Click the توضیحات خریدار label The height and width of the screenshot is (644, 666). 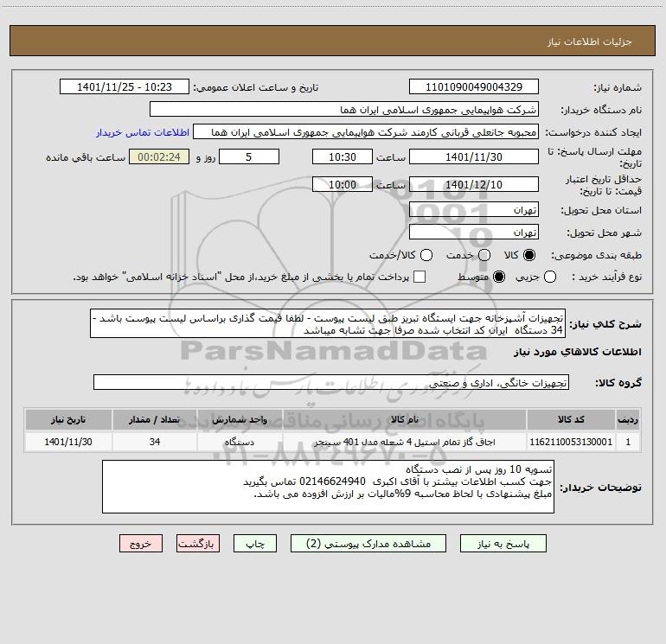point(600,488)
